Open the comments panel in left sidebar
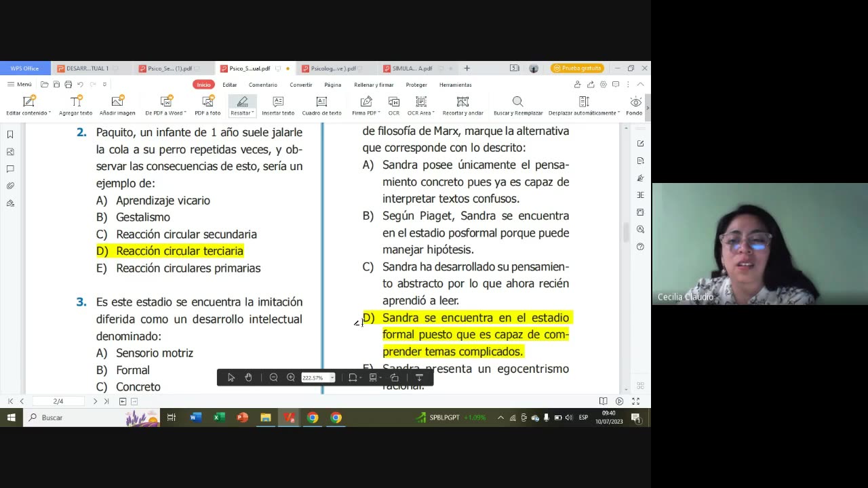The image size is (868, 488). [10, 169]
